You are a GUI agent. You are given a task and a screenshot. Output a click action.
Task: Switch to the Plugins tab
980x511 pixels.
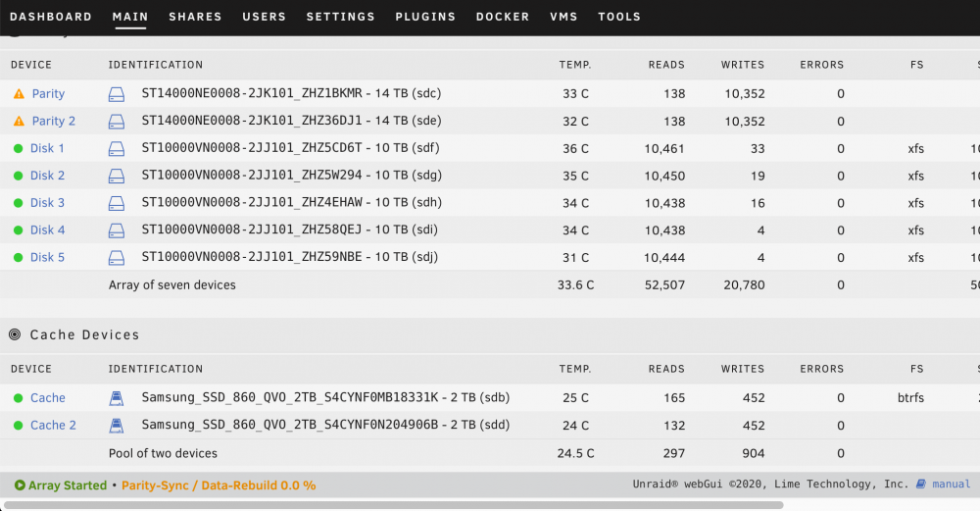coord(425,17)
